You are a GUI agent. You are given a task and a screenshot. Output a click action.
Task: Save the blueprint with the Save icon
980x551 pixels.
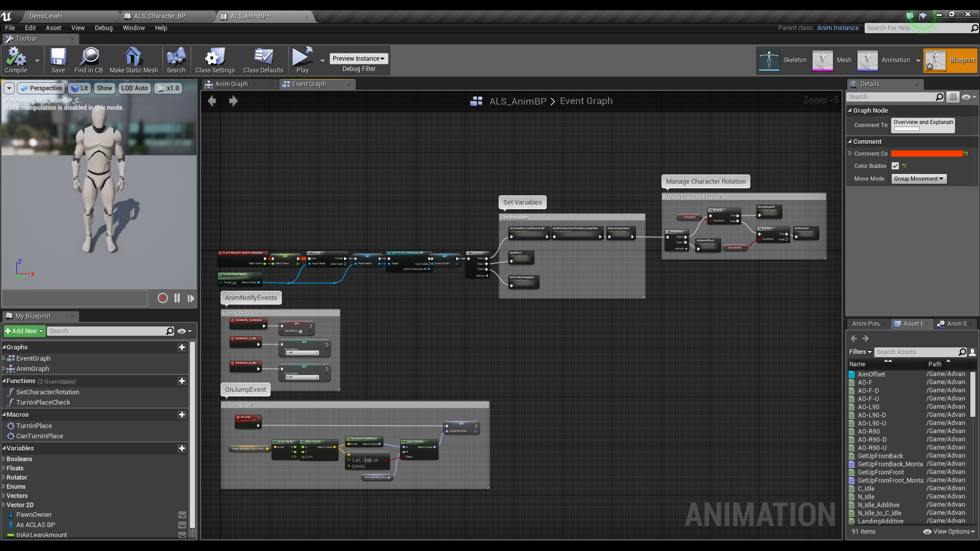[x=58, y=60]
